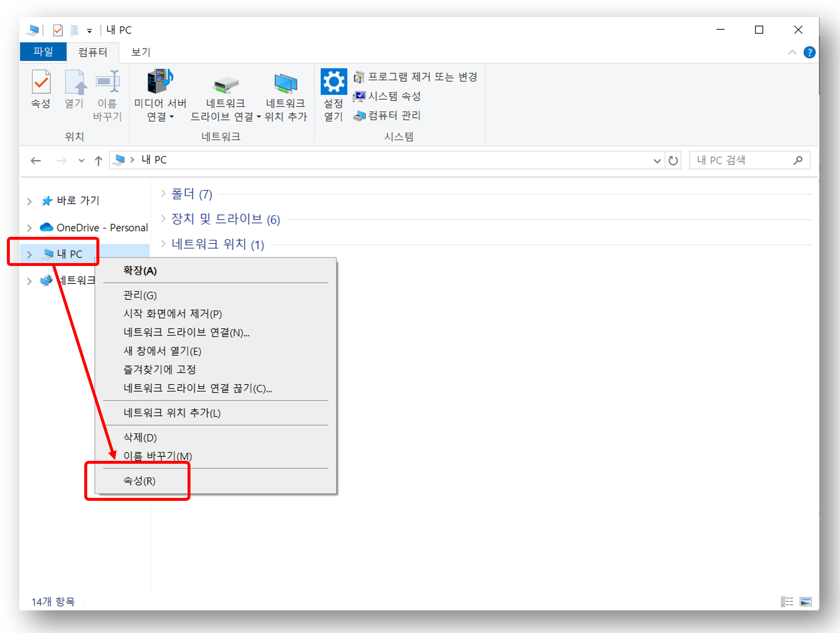Switch to the 보기 tab

coord(141,52)
